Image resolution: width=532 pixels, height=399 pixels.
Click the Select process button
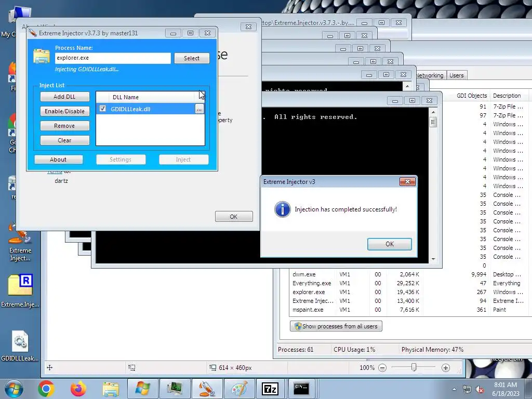pos(192,58)
